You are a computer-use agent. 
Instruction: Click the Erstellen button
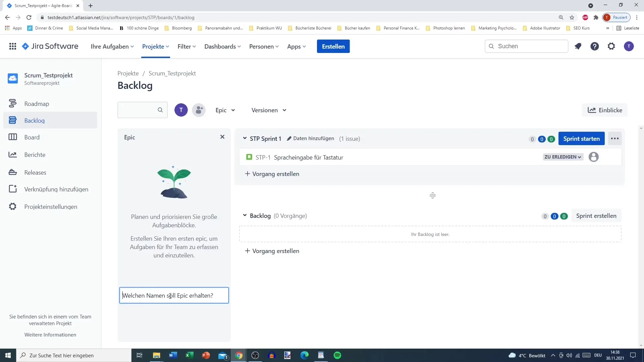pos(333,46)
